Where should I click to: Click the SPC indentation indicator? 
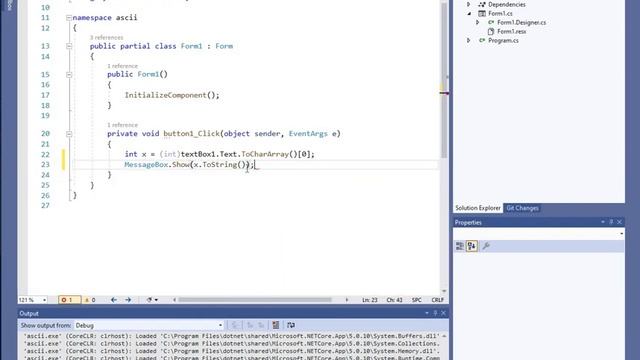[x=417, y=300]
